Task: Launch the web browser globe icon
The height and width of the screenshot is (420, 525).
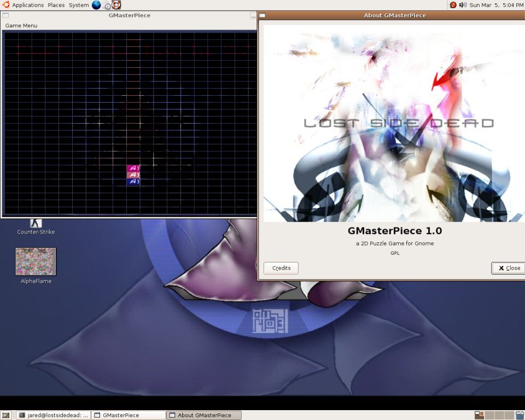Action: (96, 5)
